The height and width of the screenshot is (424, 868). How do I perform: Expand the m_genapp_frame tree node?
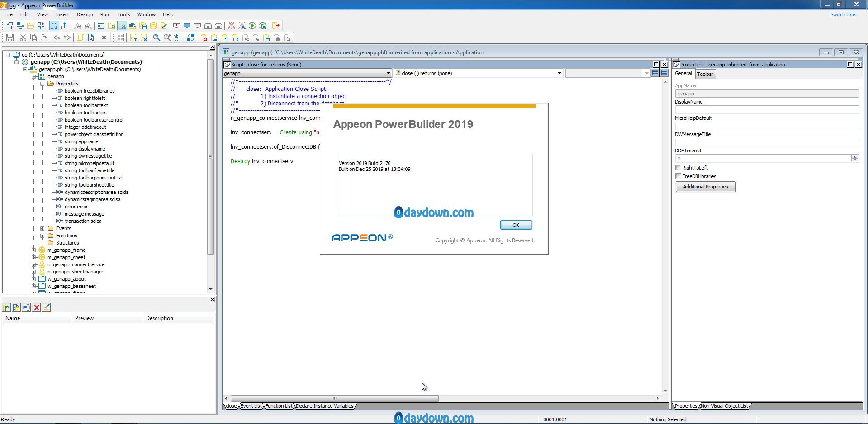tap(33, 250)
